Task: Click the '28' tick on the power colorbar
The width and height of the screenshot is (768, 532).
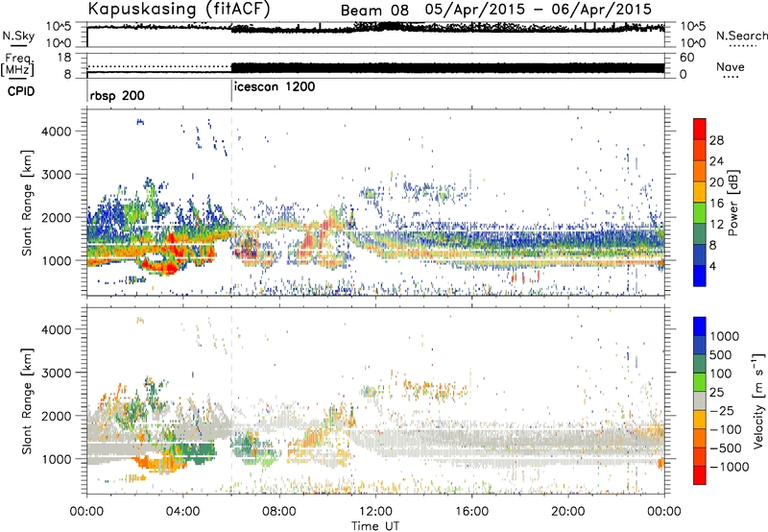Action: click(716, 140)
